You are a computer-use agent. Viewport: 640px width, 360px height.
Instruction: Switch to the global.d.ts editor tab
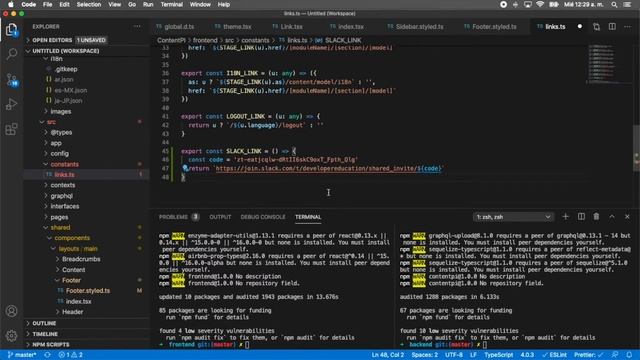pos(175,27)
